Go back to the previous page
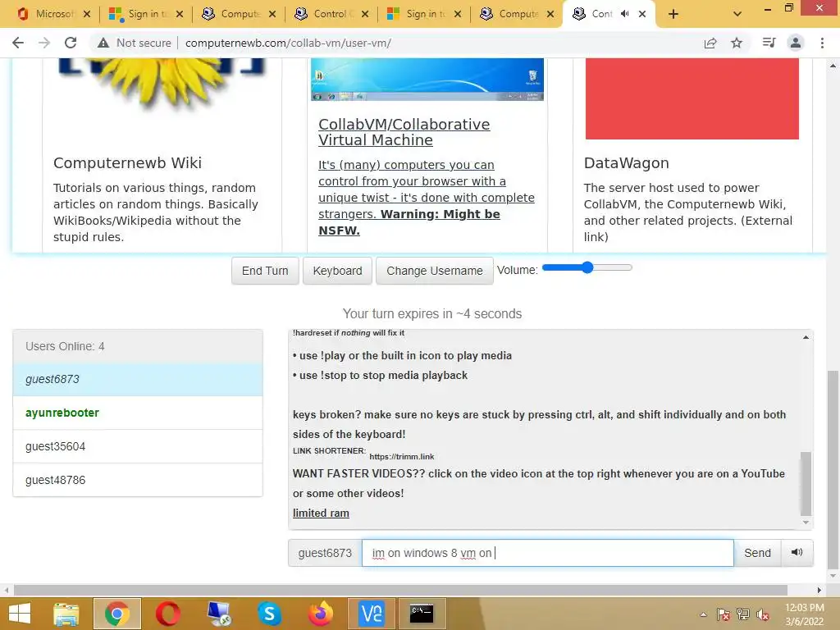 click(18, 43)
